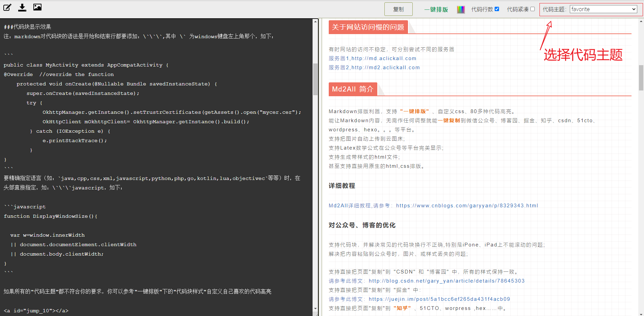The height and width of the screenshot is (316, 644).
Task: Click the '<a id="jump_10"></a>' line
Action: coord(36,311)
